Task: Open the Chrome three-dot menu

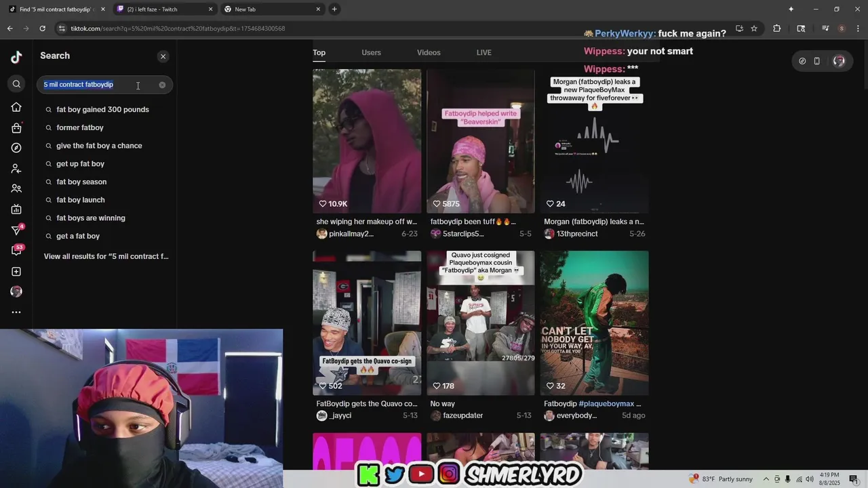Action: click(857, 28)
